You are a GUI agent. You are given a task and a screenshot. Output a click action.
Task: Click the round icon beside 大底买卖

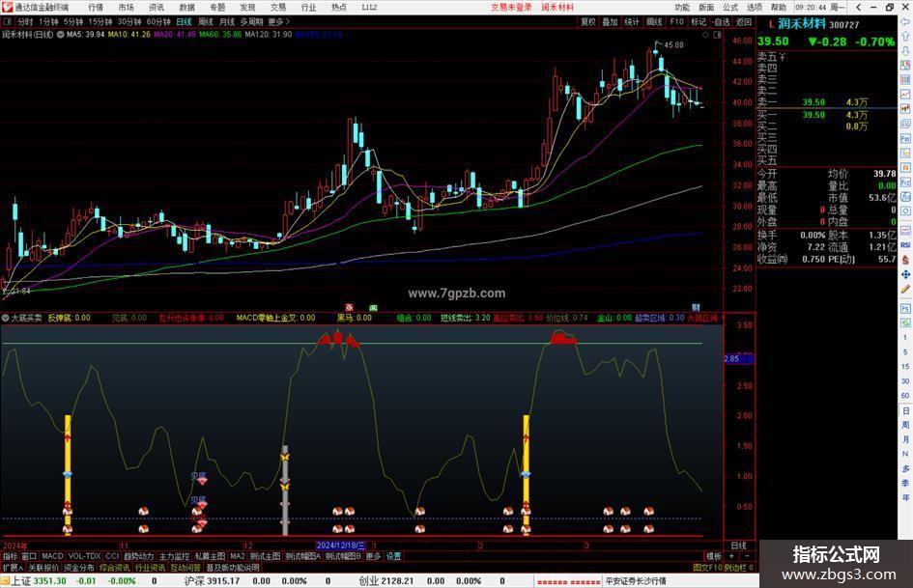click(x=5, y=318)
